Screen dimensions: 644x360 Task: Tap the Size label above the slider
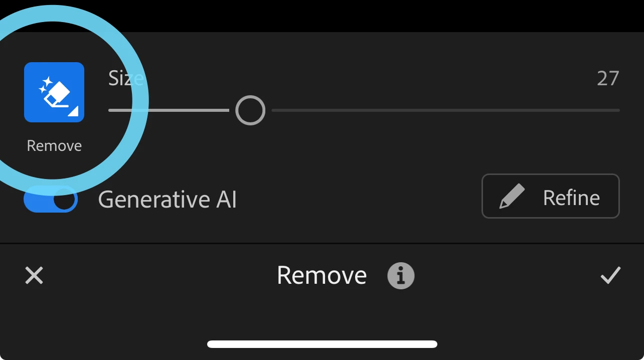pos(126,78)
